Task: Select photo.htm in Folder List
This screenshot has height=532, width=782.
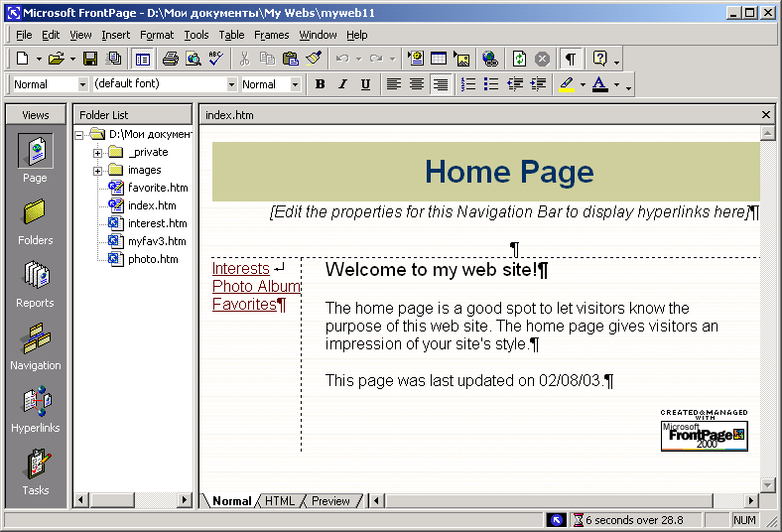Action: 153,259
